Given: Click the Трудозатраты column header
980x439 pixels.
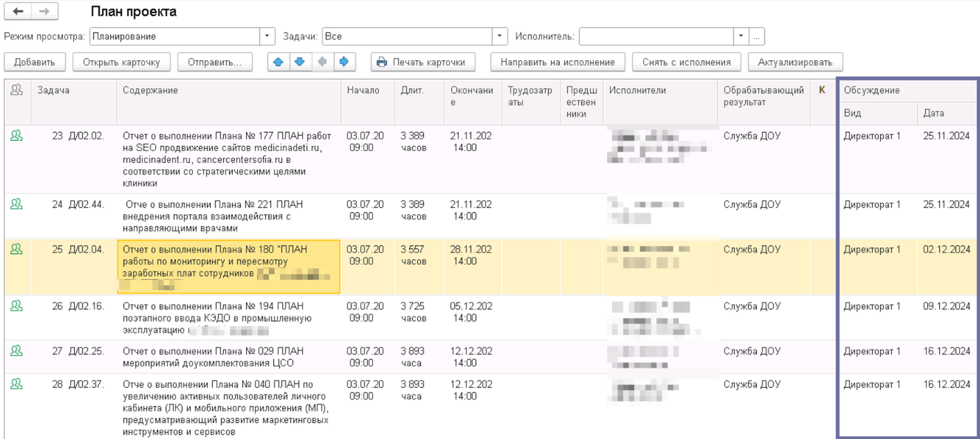Looking at the screenshot, I should [531, 102].
